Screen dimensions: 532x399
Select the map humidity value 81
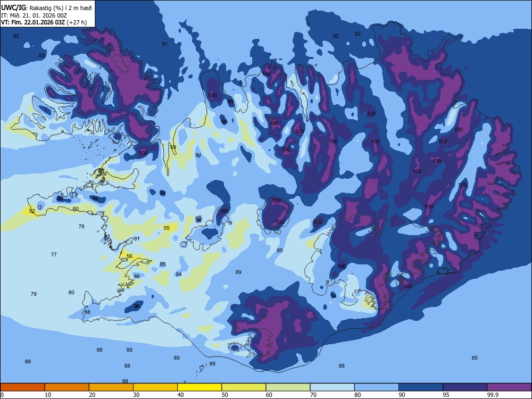136,238
